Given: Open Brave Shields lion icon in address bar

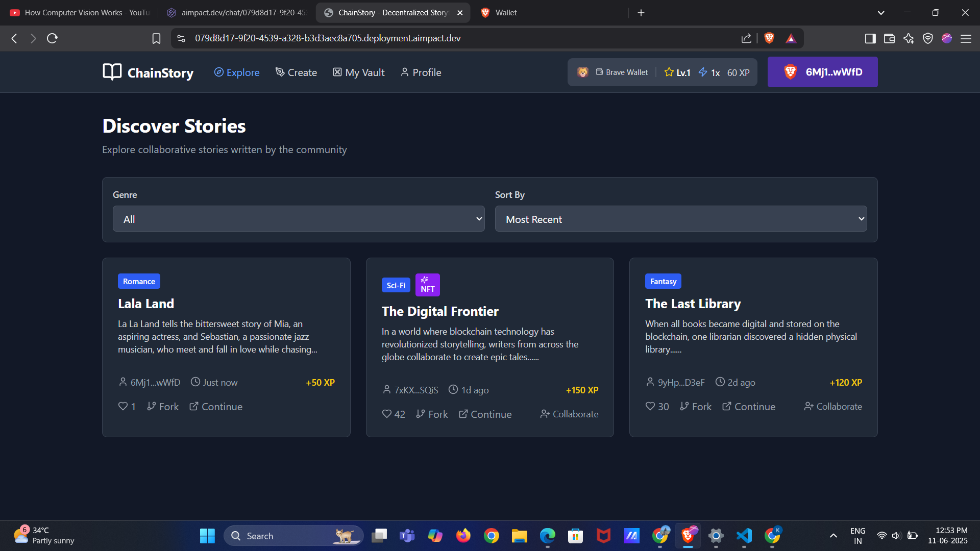Looking at the screenshot, I should click(x=769, y=38).
